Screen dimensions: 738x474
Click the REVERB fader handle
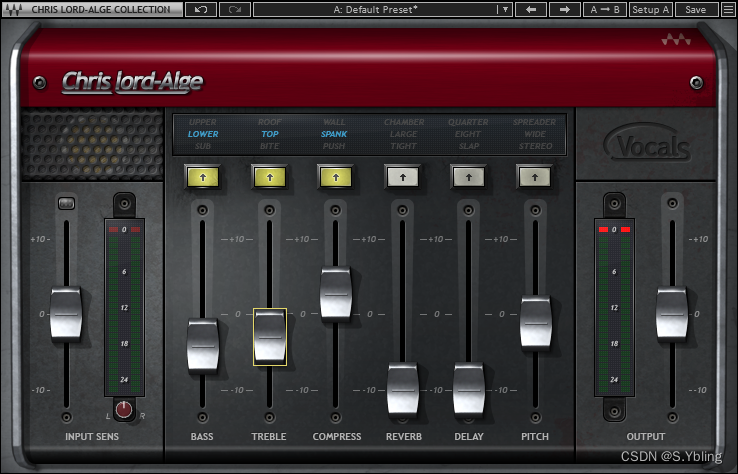[x=403, y=390]
